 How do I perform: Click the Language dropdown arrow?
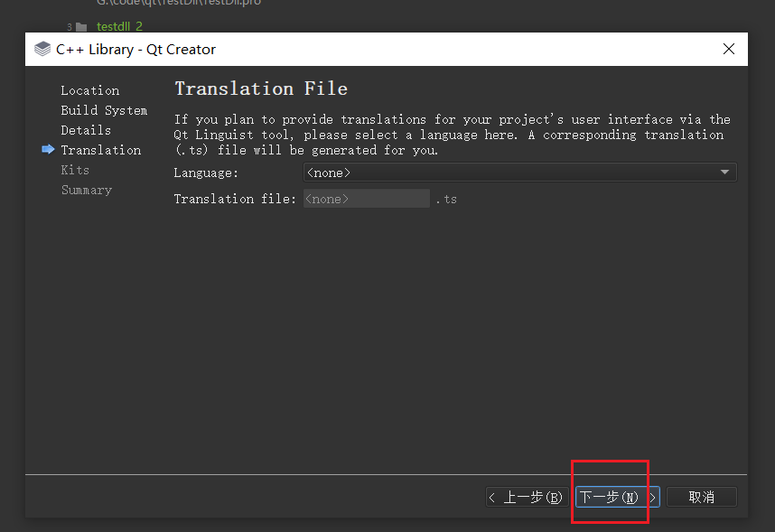[724, 173]
